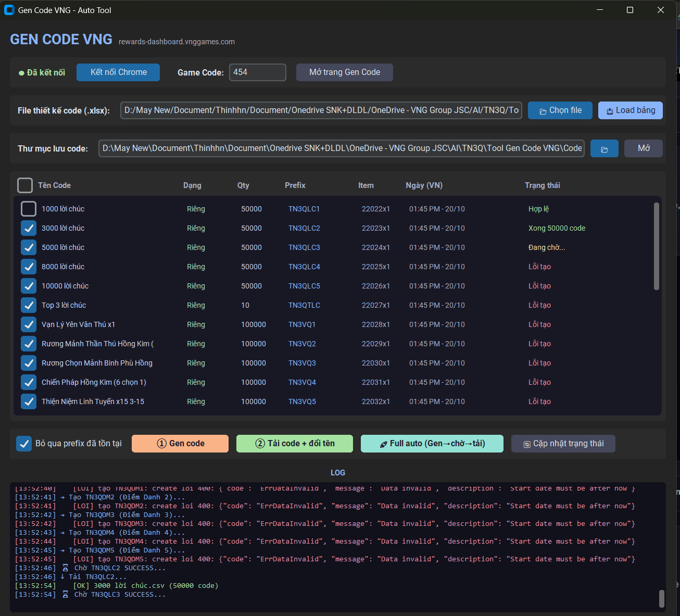
Task: Toggle the select-all checkbox beside Tên Code
Action: coord(25,185)
